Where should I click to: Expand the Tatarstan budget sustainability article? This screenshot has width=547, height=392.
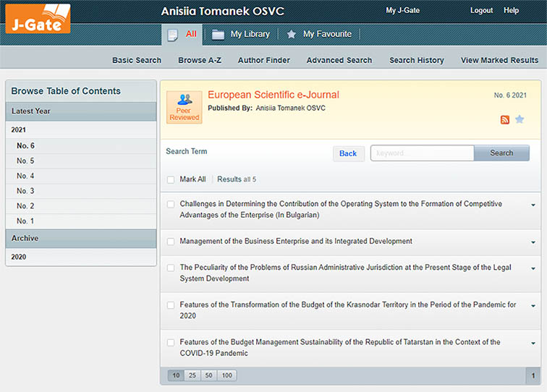coord(533,344)
